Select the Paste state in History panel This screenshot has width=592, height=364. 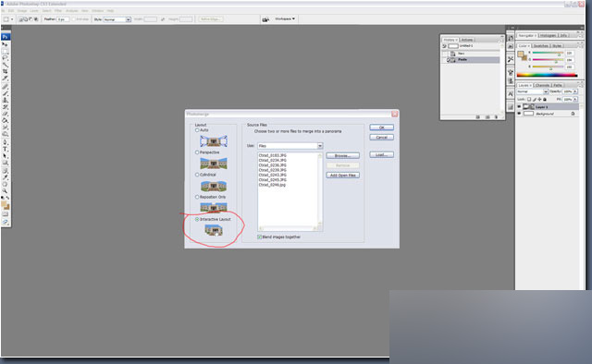tap(471, 60)
